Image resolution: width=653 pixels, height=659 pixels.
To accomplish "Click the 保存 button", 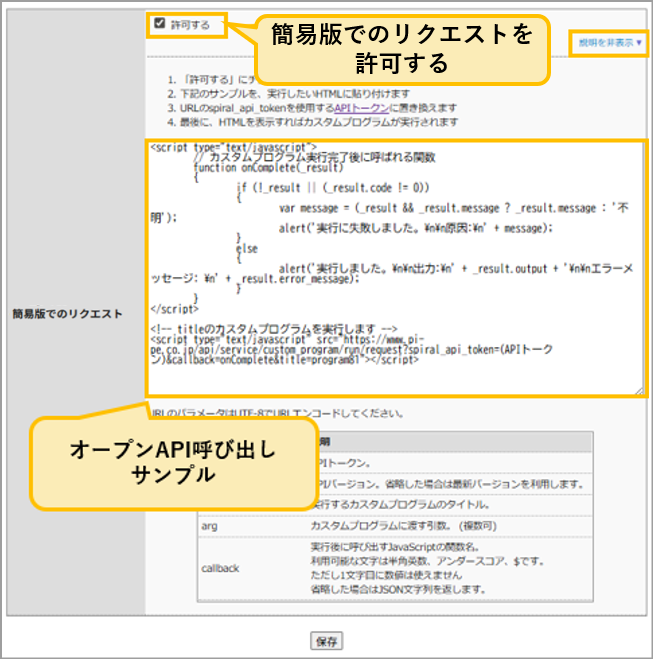I will pos(326,640).
